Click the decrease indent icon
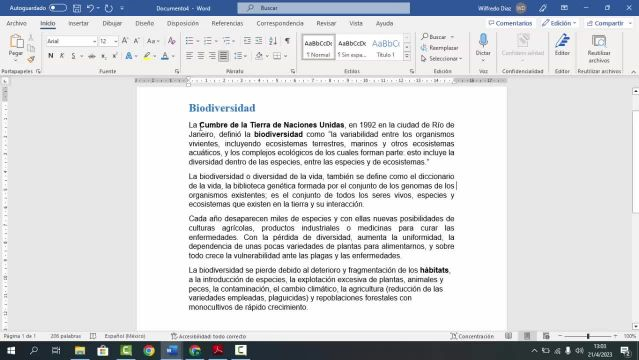 (x=247, y=41)
